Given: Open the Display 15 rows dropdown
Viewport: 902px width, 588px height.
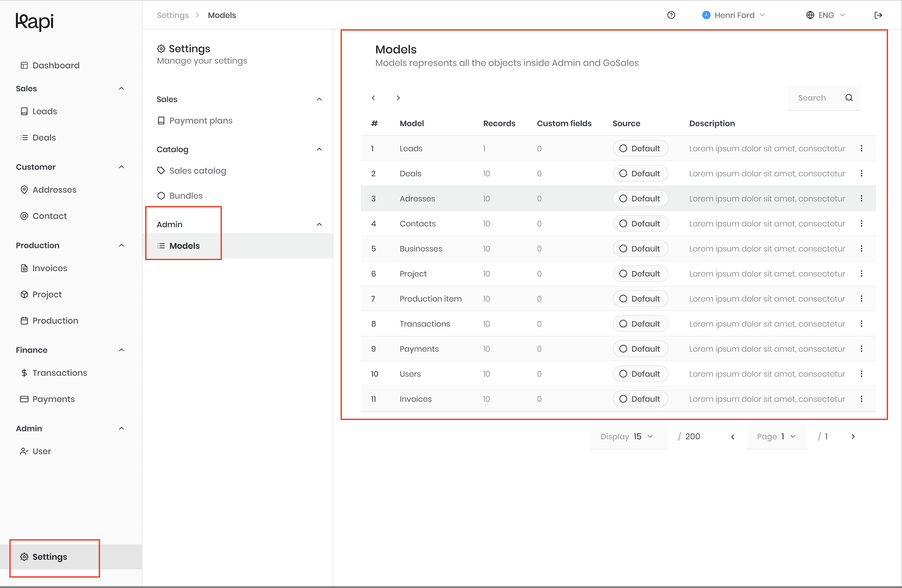Looking at the screenshot, I should (x=628, y=437).
